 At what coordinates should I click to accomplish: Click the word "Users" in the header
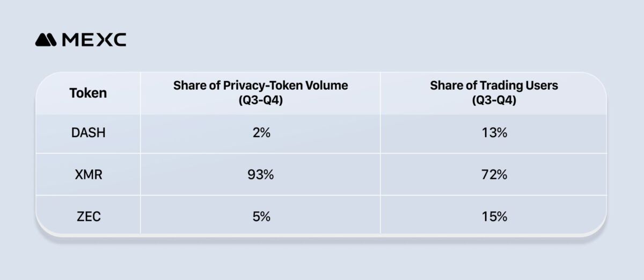[543, 85]
